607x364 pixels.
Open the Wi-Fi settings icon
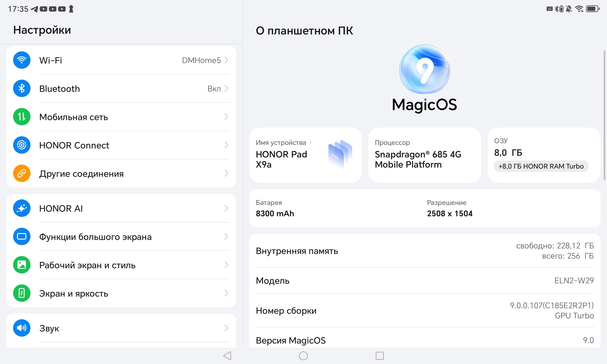click(22, 60)
